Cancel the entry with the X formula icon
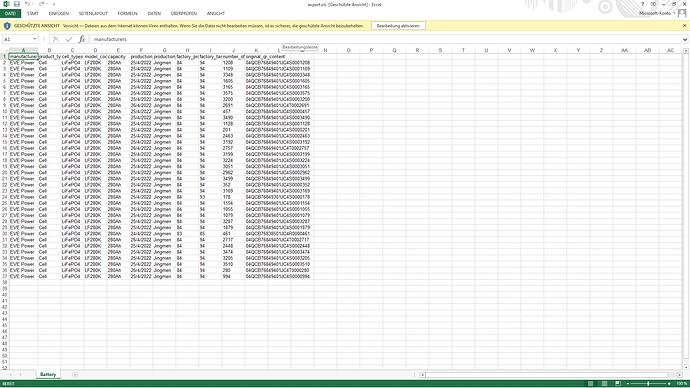Screen dimensions: 690x388 click(56, 39)
